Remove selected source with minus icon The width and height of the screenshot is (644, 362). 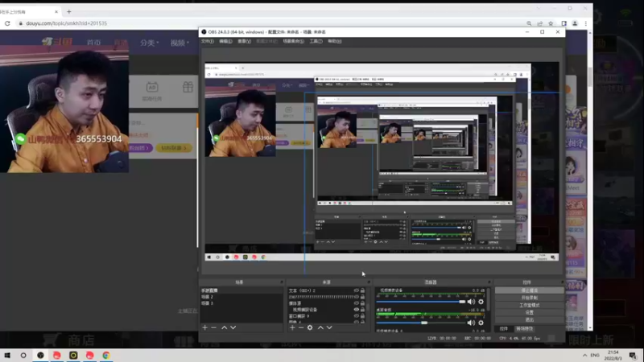pyautogui.click(x=301, y=327)
